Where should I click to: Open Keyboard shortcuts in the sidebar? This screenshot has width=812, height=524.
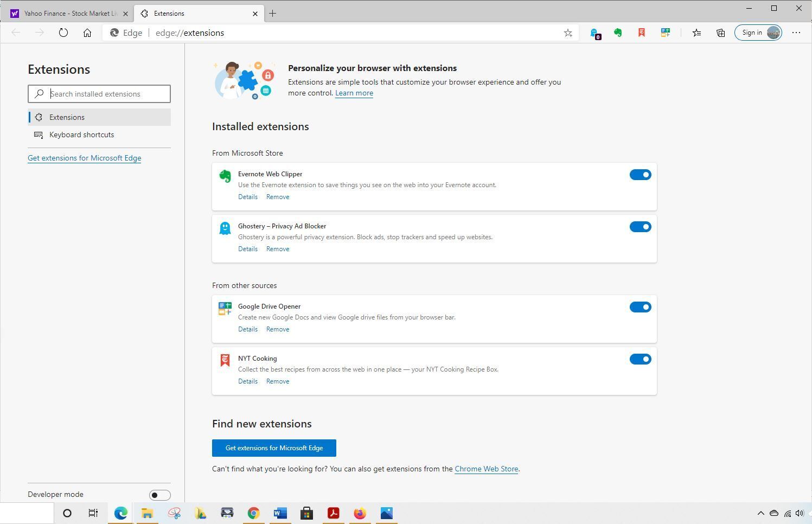[x=99, y=135]
